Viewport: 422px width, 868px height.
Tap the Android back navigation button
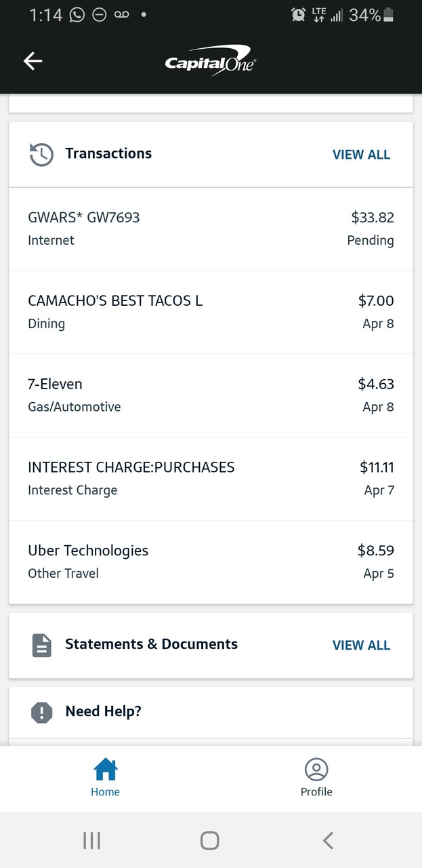click(328, 841)
